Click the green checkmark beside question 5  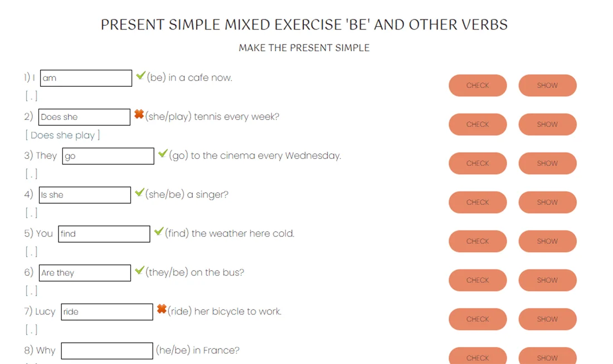tap(159, 232)
